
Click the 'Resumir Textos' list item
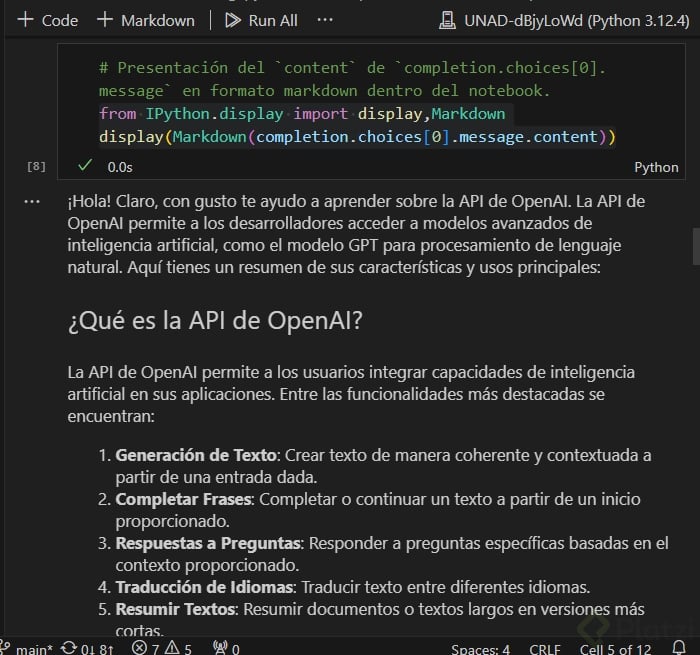coord(371,620)
